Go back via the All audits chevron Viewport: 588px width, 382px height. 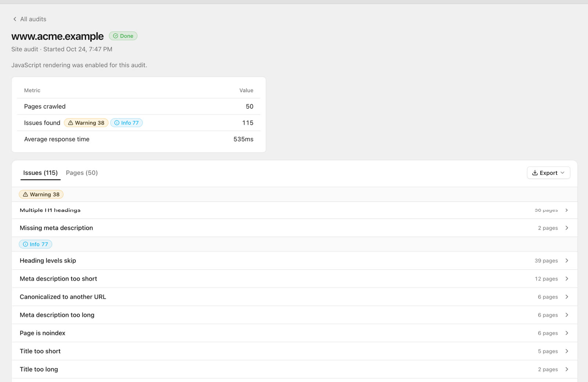[15, 19]
